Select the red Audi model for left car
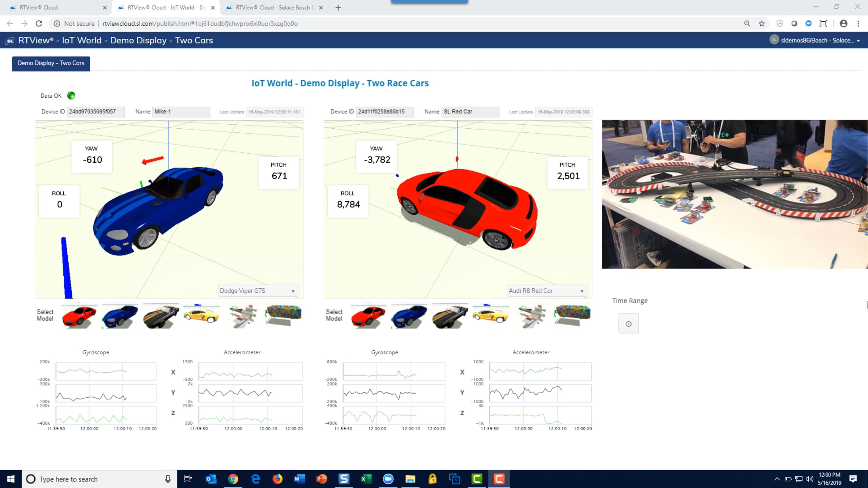Viewport: 868px width, 488px height. (x=79, y=316)
